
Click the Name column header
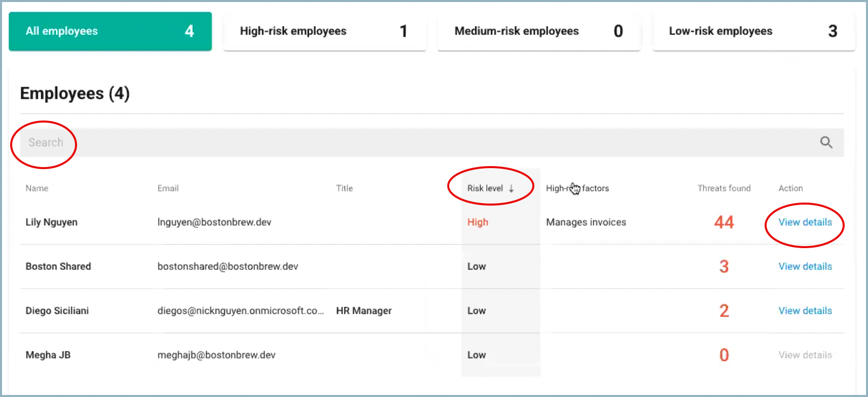[37, 188]
